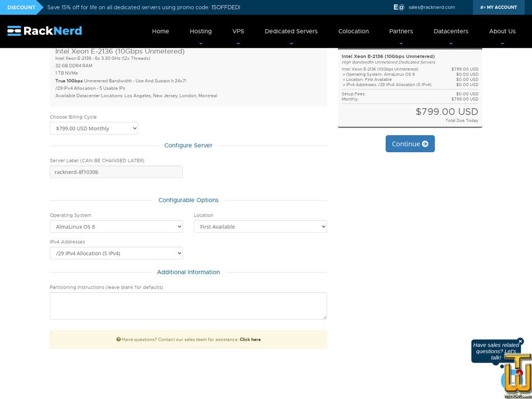Dismiss the sales chat popup with its X

(521, 341)
